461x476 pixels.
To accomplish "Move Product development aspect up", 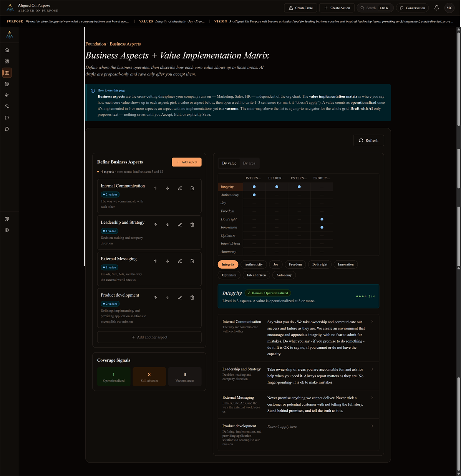I will 155,298.
